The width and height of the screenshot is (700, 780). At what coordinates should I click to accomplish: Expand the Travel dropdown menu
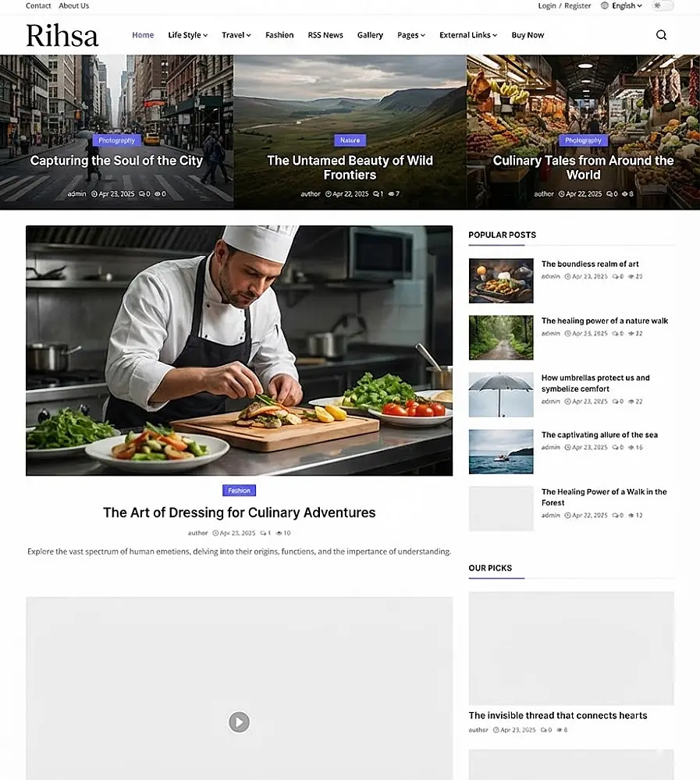point(236,35)
